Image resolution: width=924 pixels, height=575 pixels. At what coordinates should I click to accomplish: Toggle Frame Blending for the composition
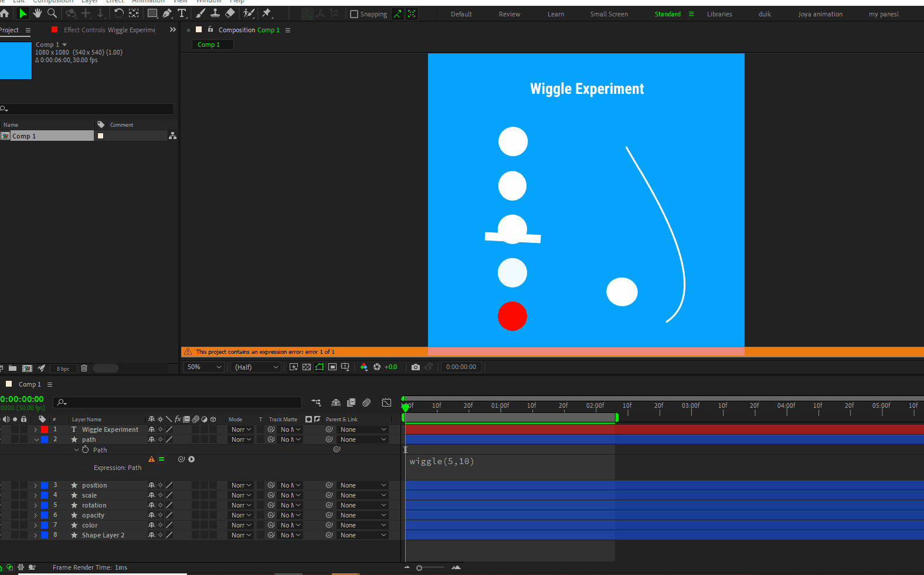click(351, 402)
